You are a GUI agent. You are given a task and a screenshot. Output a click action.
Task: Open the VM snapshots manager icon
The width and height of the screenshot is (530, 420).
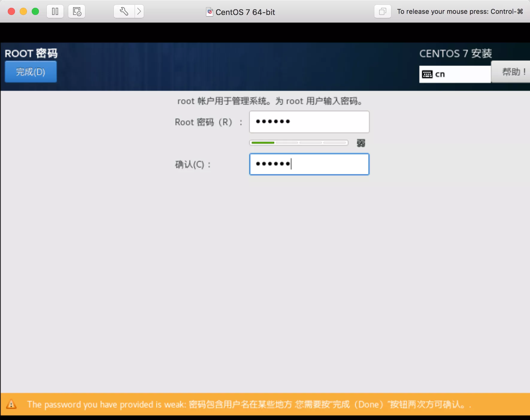(77, 12)
